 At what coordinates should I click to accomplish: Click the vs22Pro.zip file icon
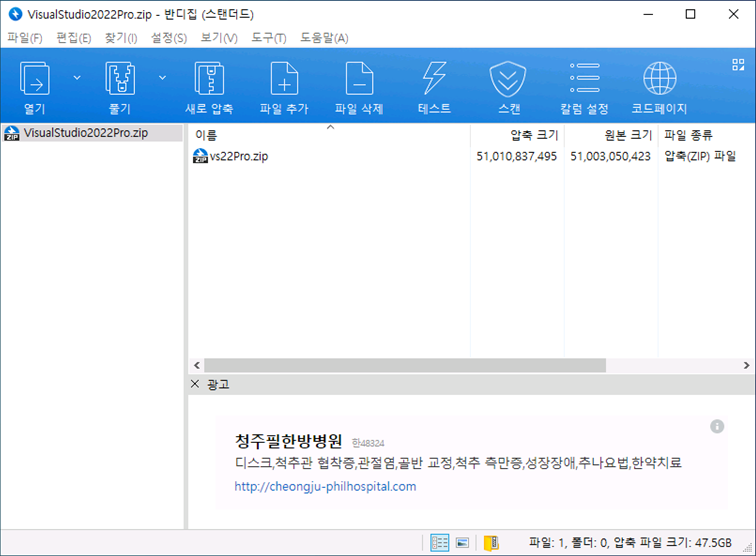(200, 156)
